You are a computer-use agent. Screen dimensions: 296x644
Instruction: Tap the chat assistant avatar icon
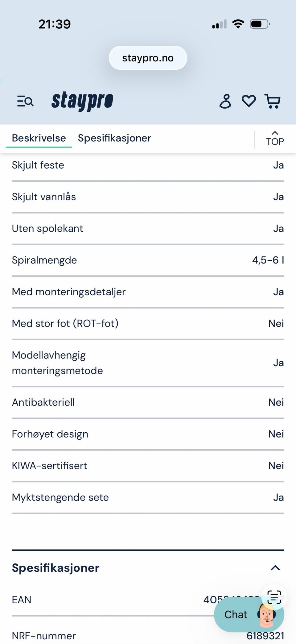(266, 615)
